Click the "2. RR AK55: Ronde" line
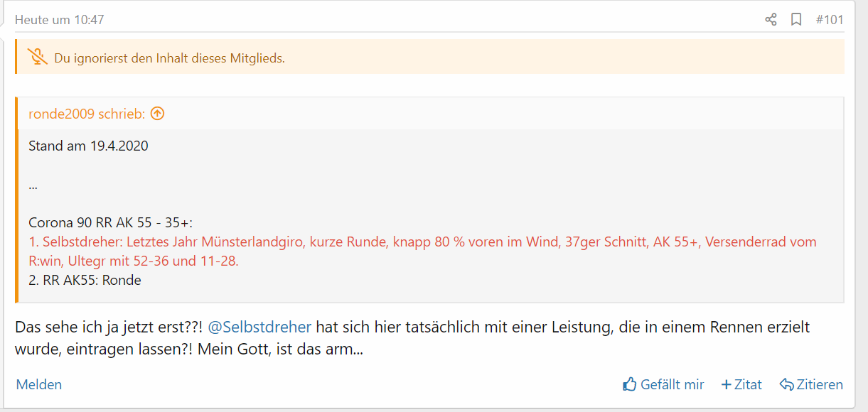868x412 pixels. pos(85,280)
